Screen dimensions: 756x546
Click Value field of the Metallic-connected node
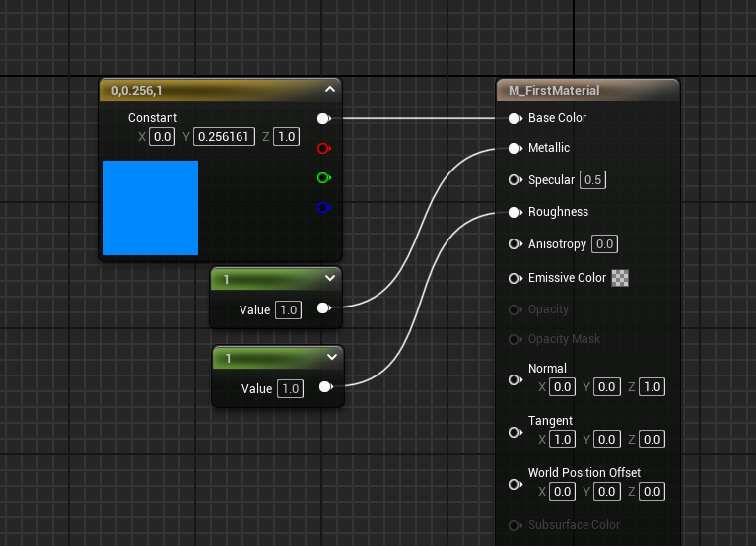coord(289,309)
